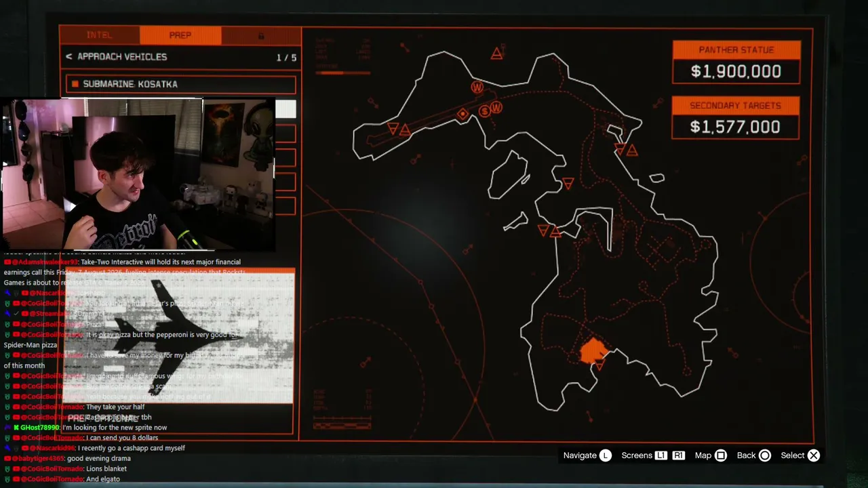Click the GHost78990 username in chat
Image resolution: width=868 pixels, height=488 pixels.
tap(40, 428)
